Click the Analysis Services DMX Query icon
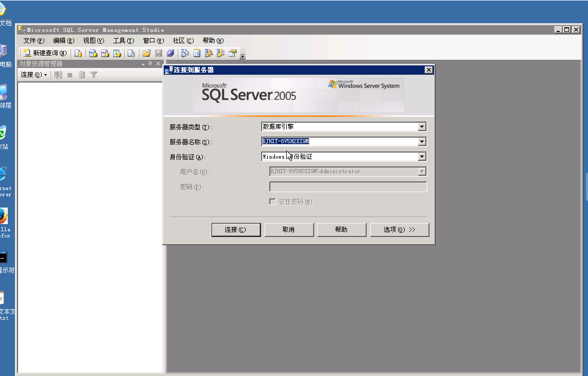 tap(105, 53)
